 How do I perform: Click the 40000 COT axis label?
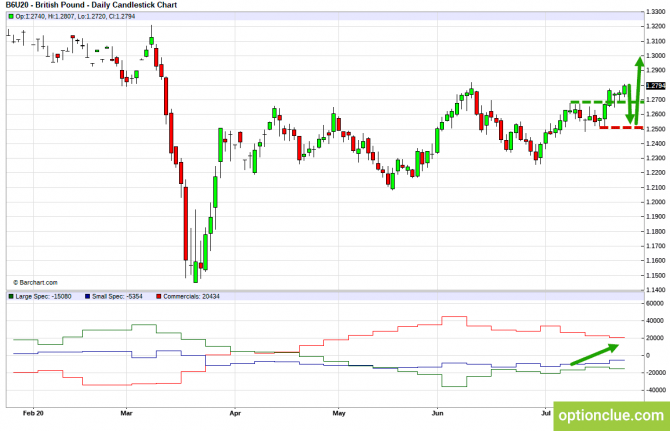click(655, 321)
